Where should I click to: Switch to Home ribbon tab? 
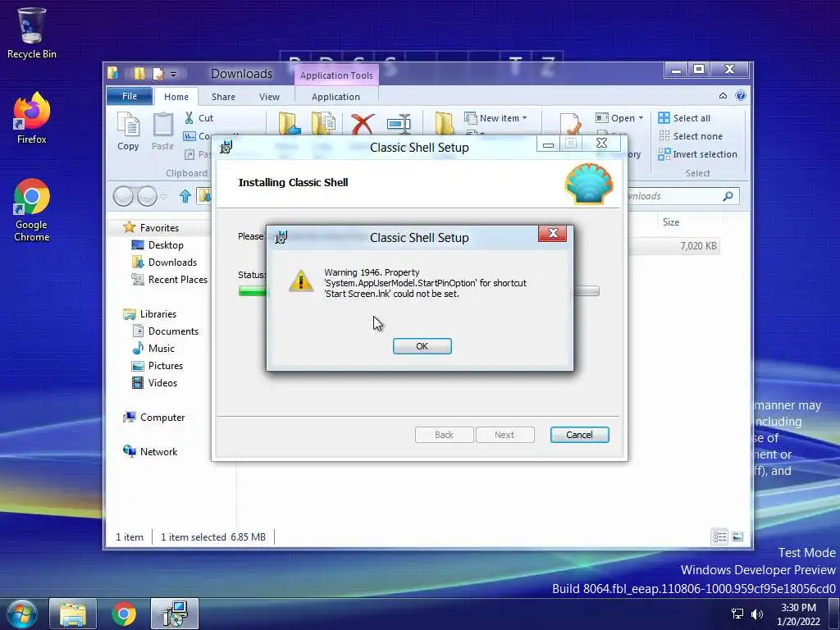pyautogui.click(x=176, y=97)
